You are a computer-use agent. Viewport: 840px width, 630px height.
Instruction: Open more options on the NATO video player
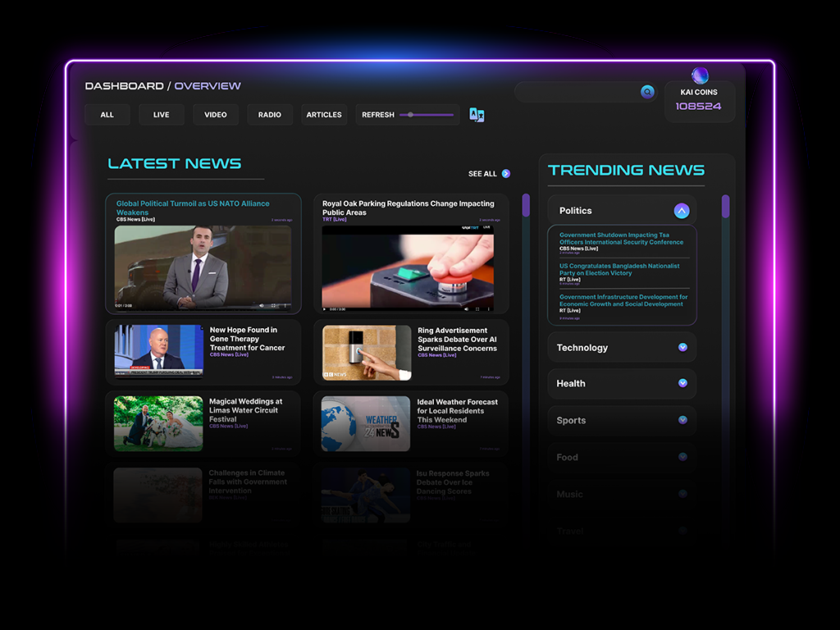[285, 305]
